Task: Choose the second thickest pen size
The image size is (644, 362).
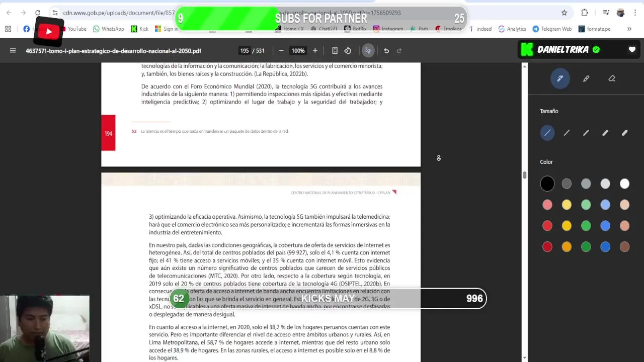Action: (605, 133)
